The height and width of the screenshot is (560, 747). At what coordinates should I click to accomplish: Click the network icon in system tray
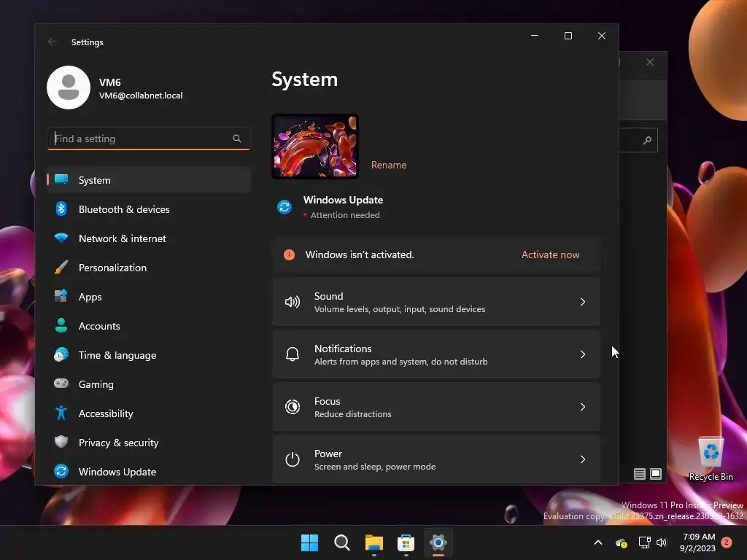coord(645,542)
